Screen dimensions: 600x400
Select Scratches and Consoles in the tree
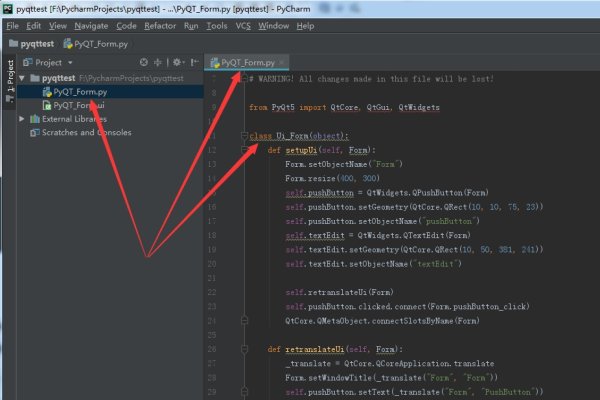(x=110, y=132)
